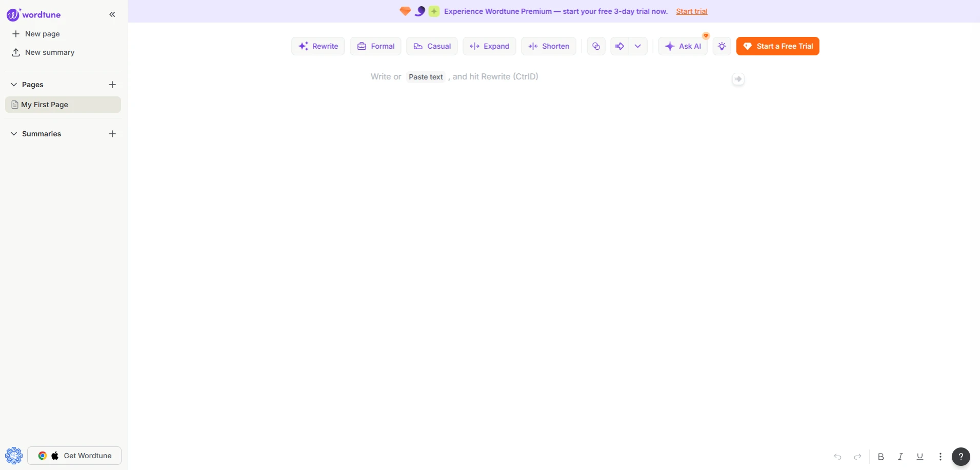
Task: Click the lightbulb icon
Action: click(722, 46)
